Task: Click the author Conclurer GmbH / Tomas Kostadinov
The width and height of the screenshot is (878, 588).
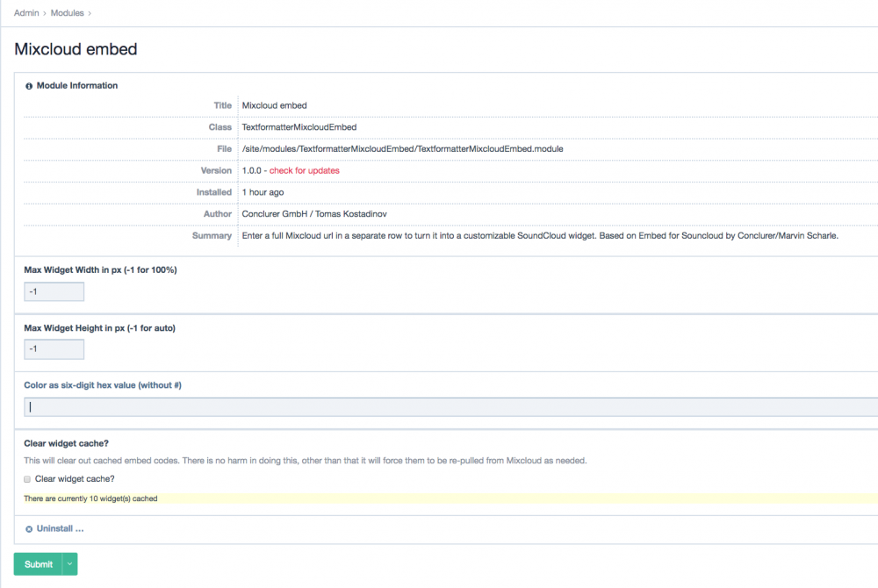Action: (314, 214)
